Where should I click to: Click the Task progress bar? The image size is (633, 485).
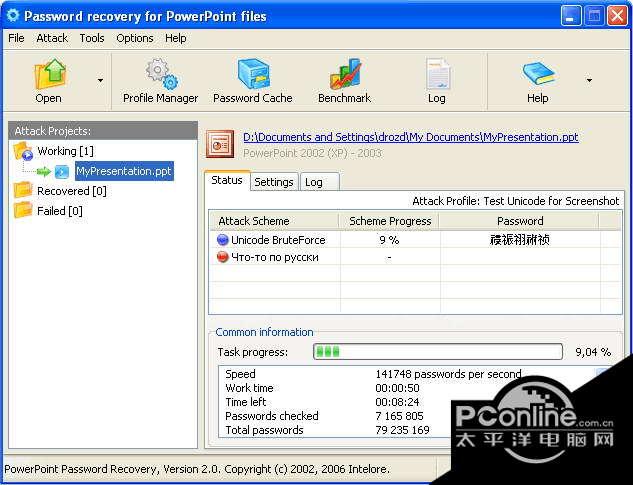438,352
